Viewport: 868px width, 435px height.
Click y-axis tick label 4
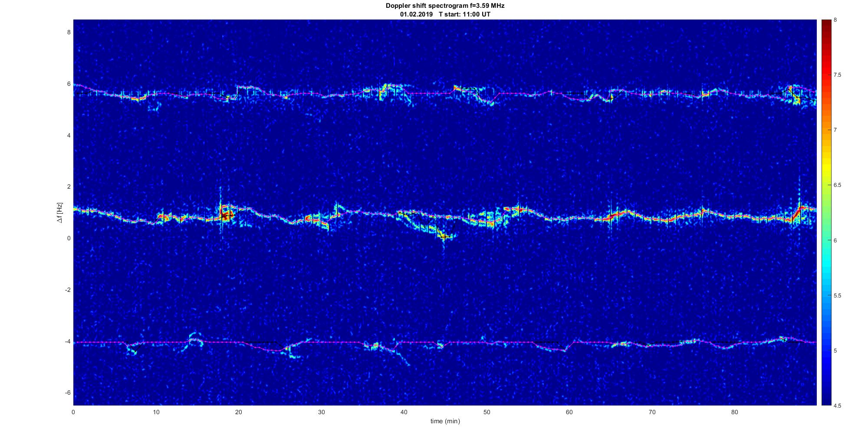click(x=69, y=135)
